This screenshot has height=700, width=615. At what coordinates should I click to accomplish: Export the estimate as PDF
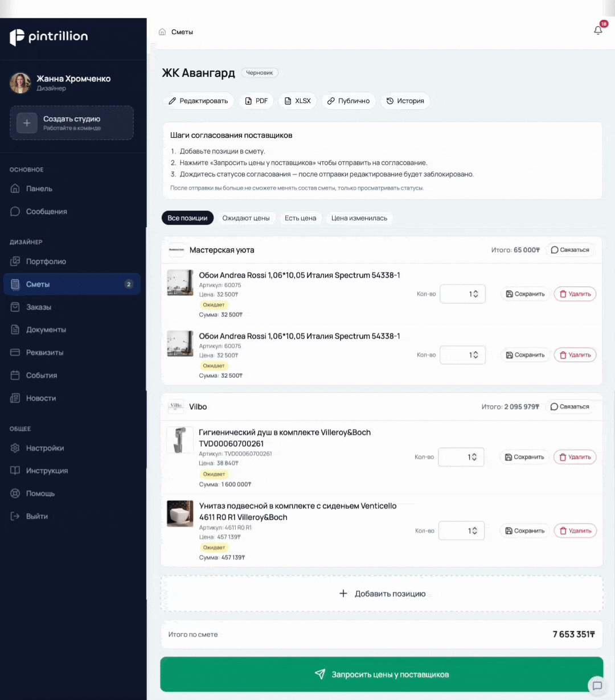pyautogui.click(x=256, y=101)
